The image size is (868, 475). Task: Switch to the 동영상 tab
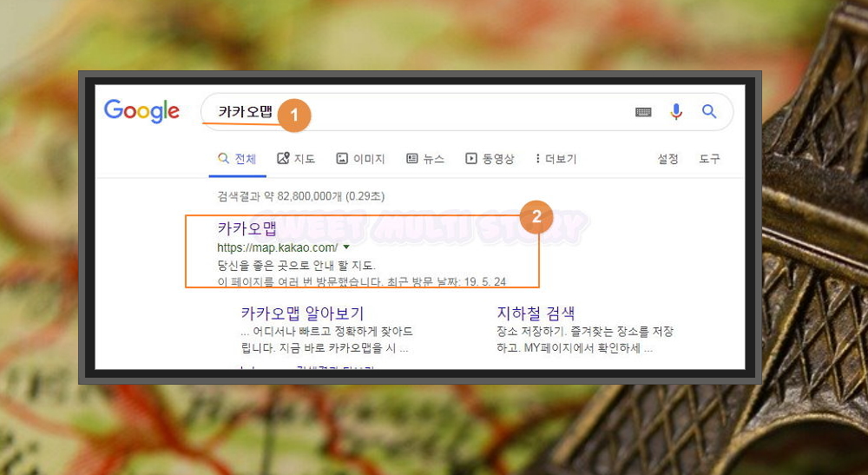point(490,159)
